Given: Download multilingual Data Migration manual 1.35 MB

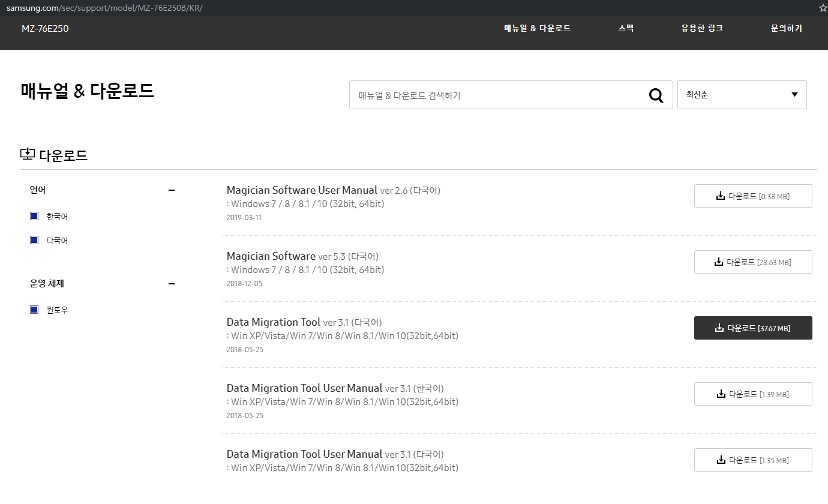Looking at the screenshot, I should 753,460.
